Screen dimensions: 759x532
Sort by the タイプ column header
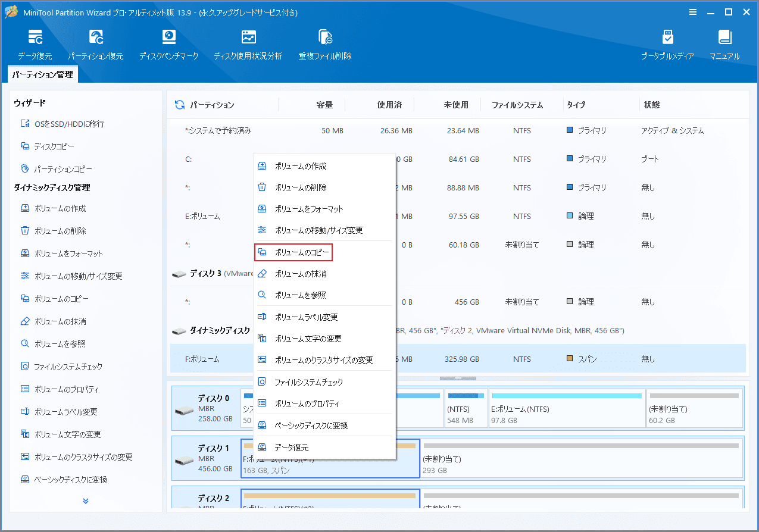click(576, 105)
